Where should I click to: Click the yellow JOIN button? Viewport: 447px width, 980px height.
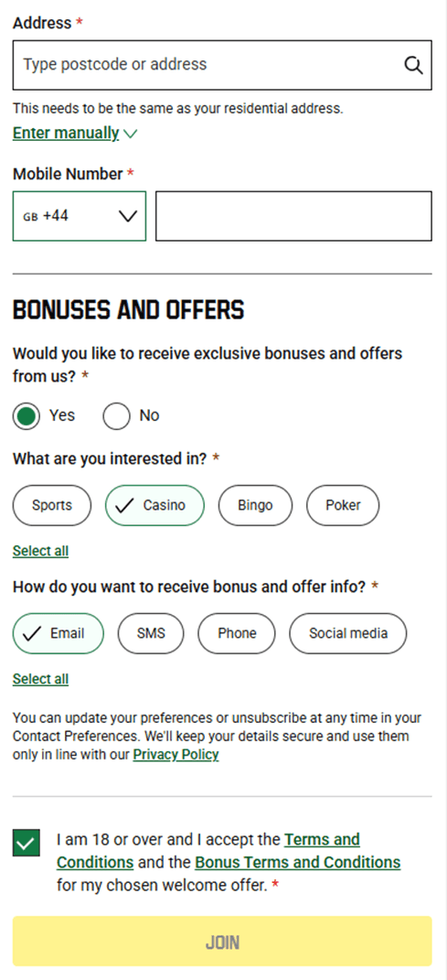point(222,942)
